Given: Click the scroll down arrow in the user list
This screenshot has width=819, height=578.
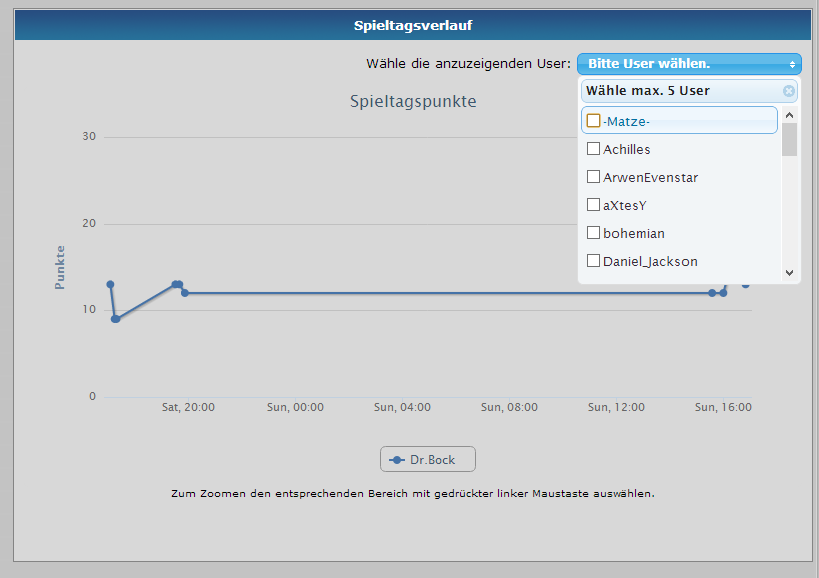Looking at the screenshot, I should coord(789,272).
